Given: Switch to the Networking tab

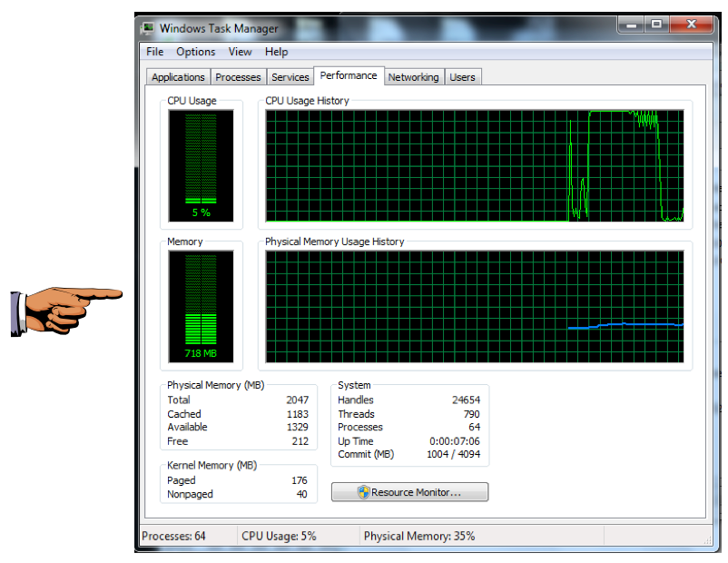Looking at the screenshot, I should (x=413, y=77).
